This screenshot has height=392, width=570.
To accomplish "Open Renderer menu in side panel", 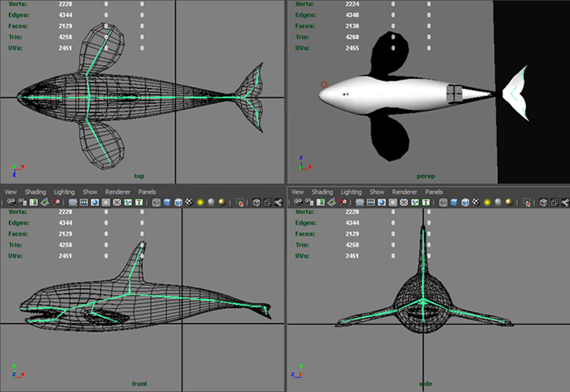I will coord(404,192).
